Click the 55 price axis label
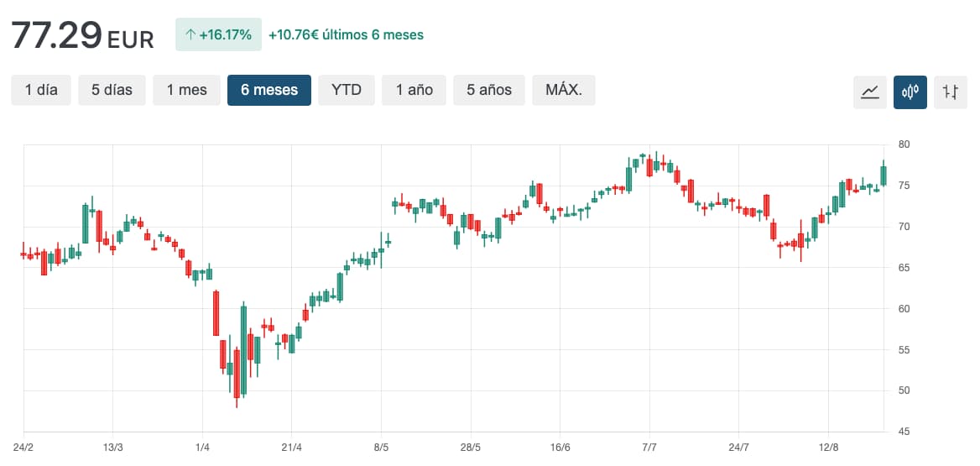The width and height of the screenshot is (980, 466). pyautogui.click(x=904, y=349)
